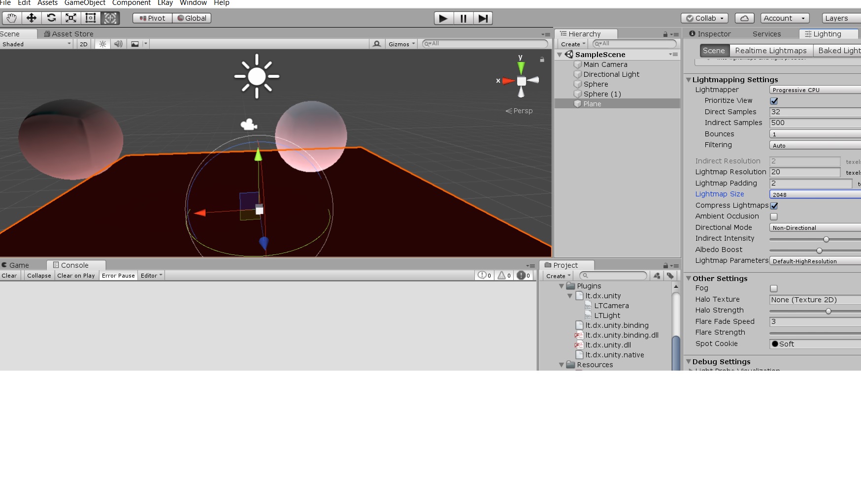Viewport: 861px width, 504px height.
Task: Open Account dropdown button
Action: point(785,18)
